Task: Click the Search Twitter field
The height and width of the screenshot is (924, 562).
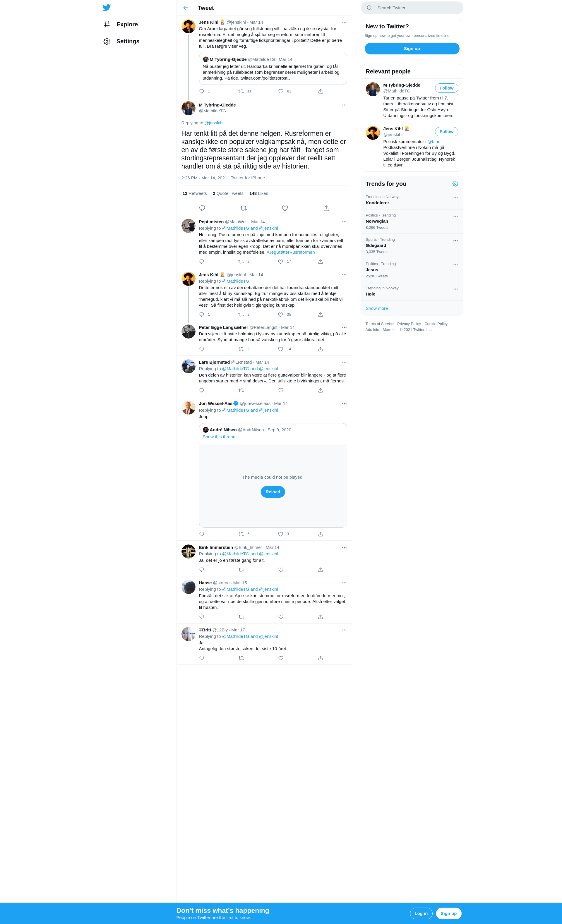Action: point(412,8)
